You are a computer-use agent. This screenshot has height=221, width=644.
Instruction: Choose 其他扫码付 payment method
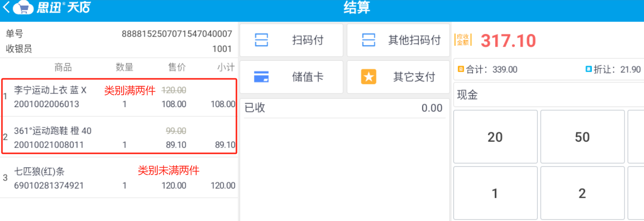coord(398,40)
